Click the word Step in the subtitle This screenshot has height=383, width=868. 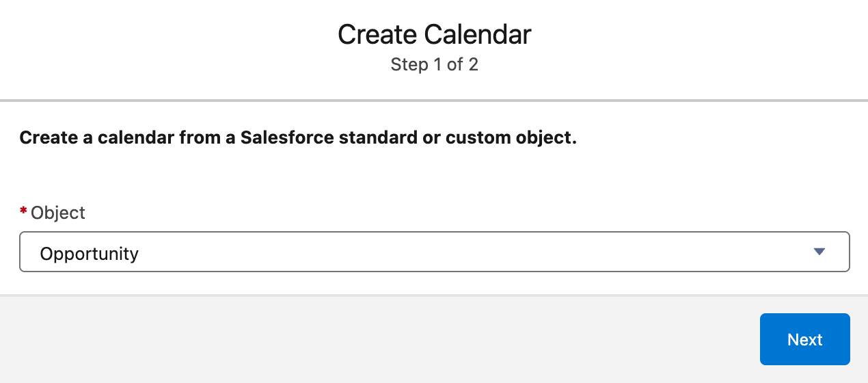pos(407,65)
